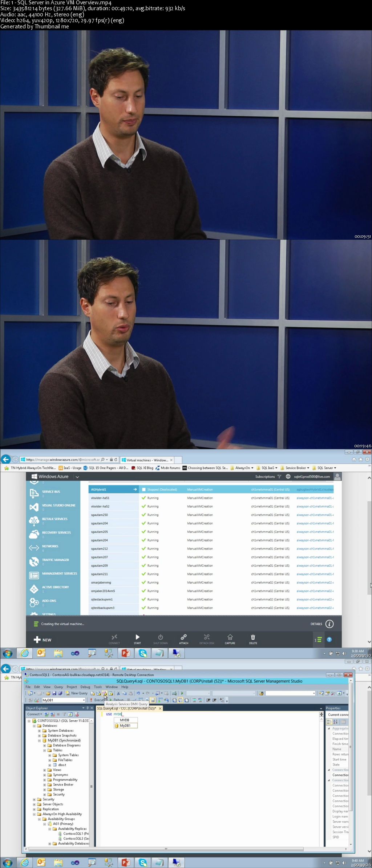Open the Tools menu in SSMS
Viewport: 372px width, 868px height.
98,687
